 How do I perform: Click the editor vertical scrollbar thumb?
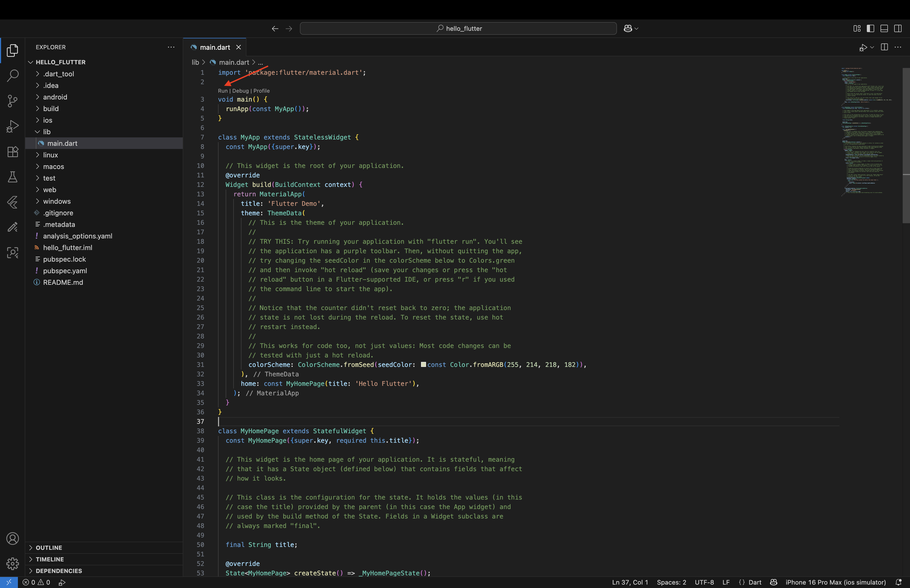(906, 145)
